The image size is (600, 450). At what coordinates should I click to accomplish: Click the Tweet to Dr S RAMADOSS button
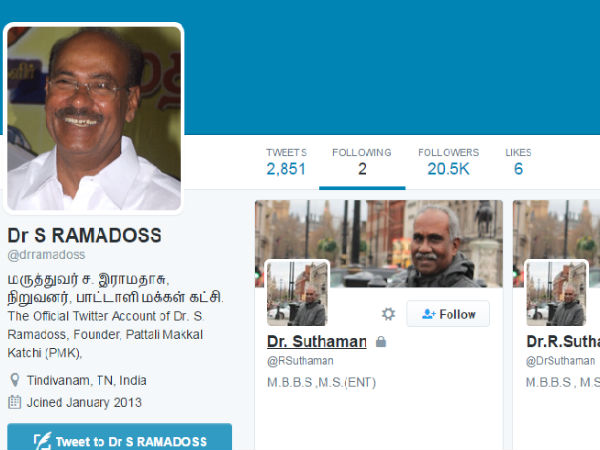click(x=119, y=437)
